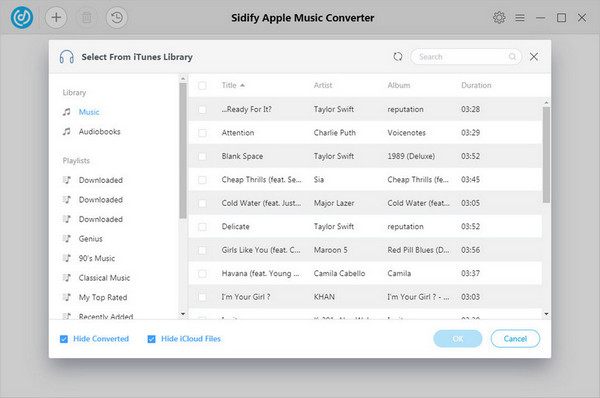
Task: Click the trash delete icon
Action: click(87, 18)
